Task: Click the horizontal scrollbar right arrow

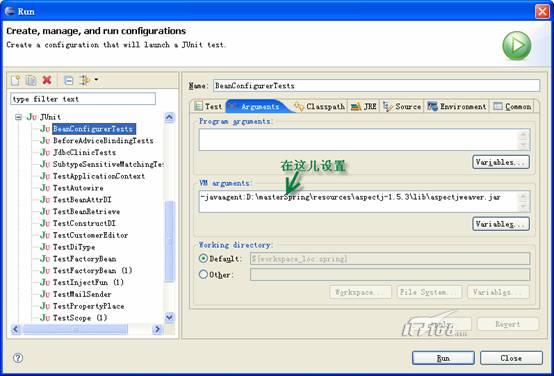Action: coord(157,329)
